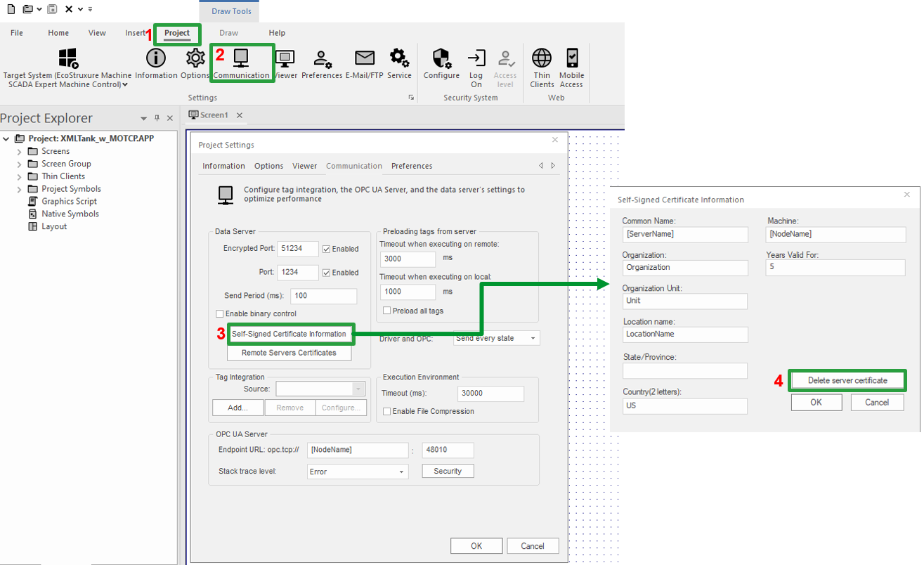
Task: Click the New document icon in quick access toolbar
Action: click(11, 9)
